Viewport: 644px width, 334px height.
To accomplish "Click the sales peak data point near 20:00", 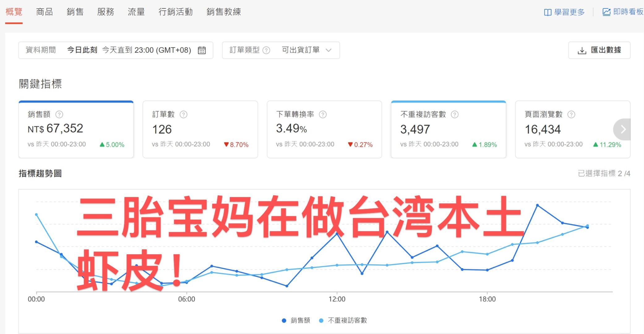I will point(538,205).
